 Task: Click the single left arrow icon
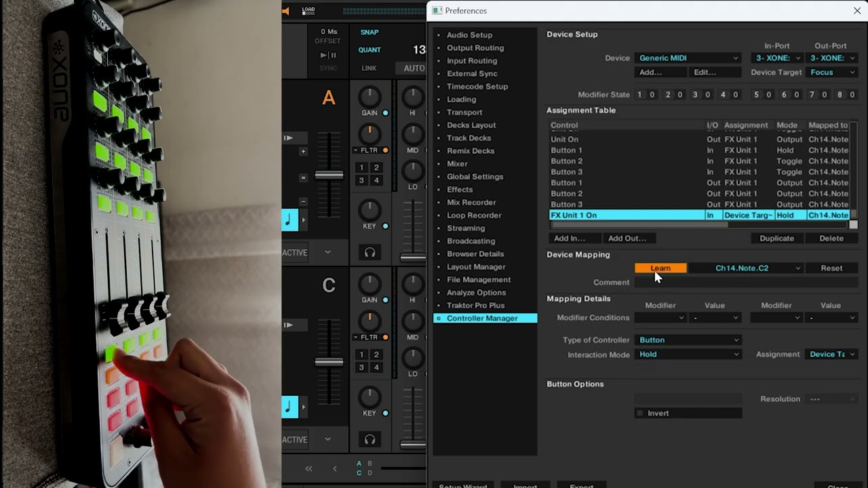pos(334,468)
